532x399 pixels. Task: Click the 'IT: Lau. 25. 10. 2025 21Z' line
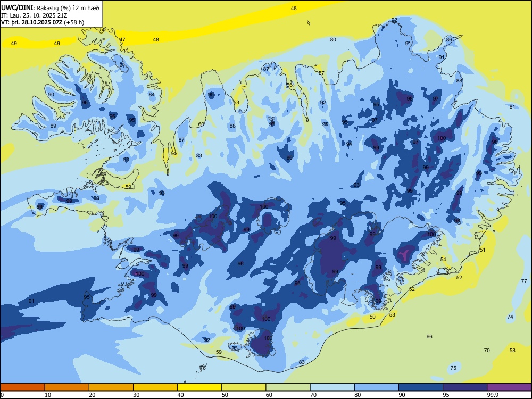(35, 15)
